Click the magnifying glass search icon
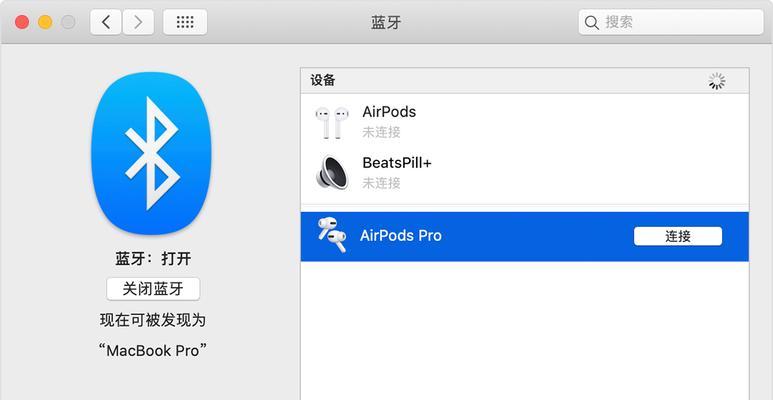Viewport: 773px width, 400px height. 591,23
